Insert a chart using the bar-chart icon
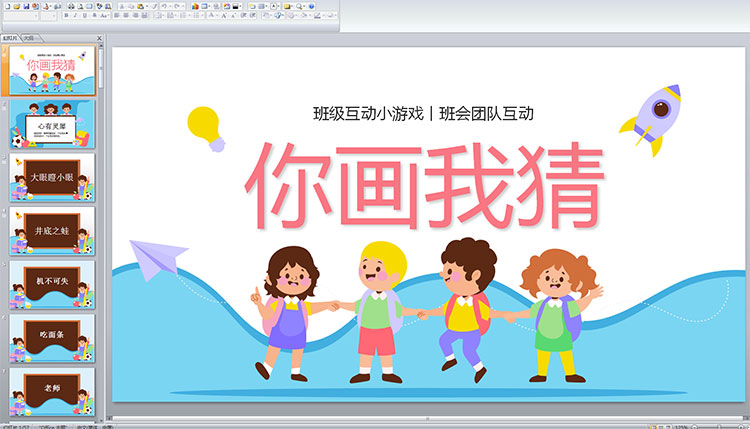 (195, 7)
